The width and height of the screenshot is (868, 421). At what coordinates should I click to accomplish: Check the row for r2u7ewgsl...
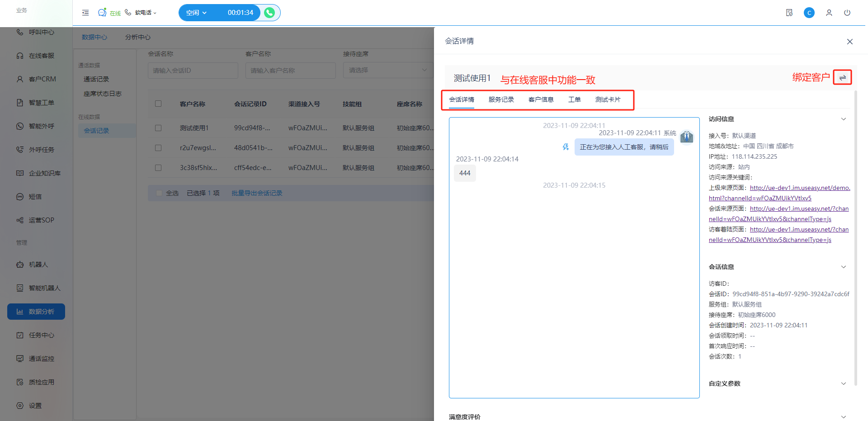pyautogui.click(x=158, y=148)
